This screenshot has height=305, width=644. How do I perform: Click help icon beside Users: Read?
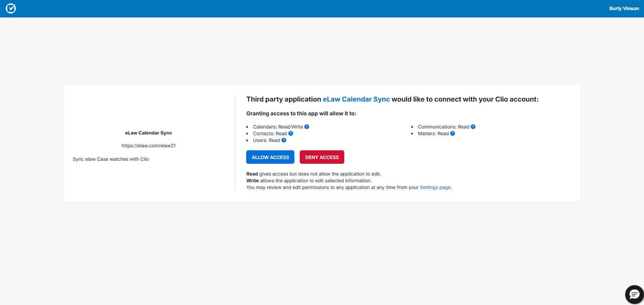tap(284, 140)
